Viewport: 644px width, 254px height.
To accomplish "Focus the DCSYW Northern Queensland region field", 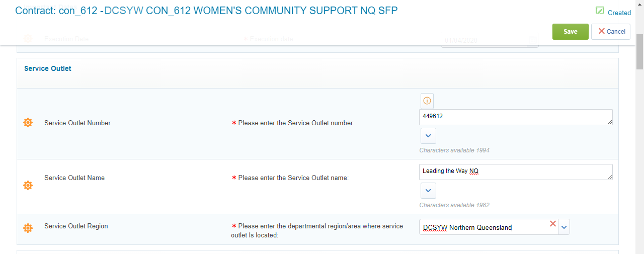I will coord(483,227).
